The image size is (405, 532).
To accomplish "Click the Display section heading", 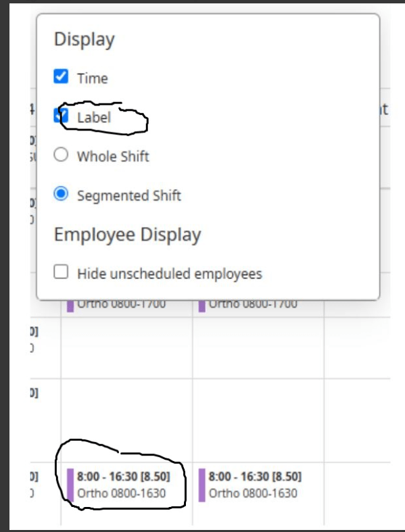I will pyautogui.click(x=85, y=39).
